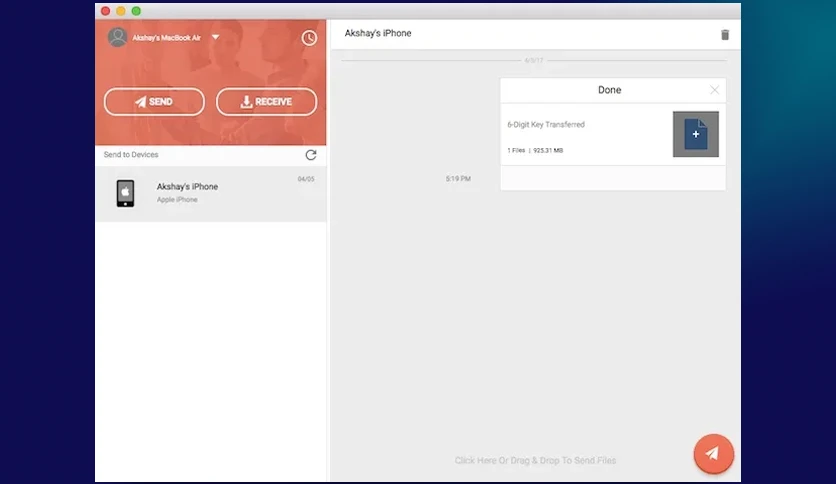This screenshot has height=484, width=836.
Task: Select Akshay's iPhone device row
Action: point(211,193)
